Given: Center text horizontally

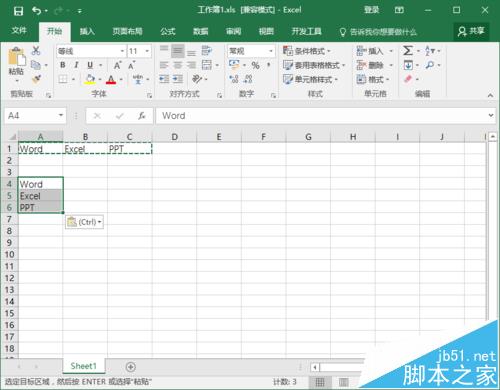Looking at the screenshot, I should click(x=178, y=65).
